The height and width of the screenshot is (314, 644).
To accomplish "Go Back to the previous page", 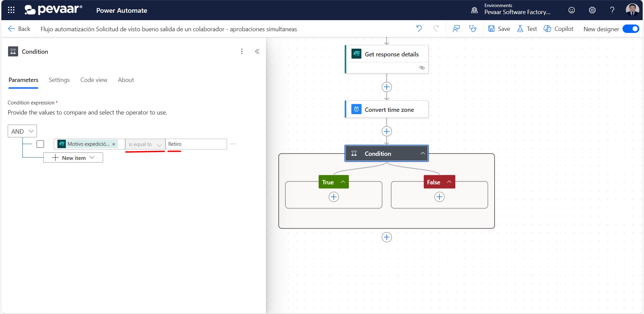I will pos(19,29).
